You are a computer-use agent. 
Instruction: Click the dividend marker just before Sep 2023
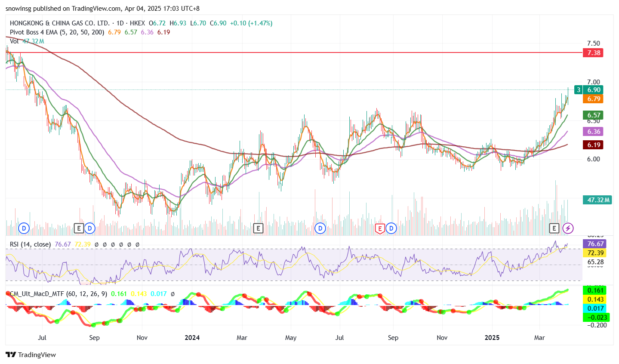point(89,228)
